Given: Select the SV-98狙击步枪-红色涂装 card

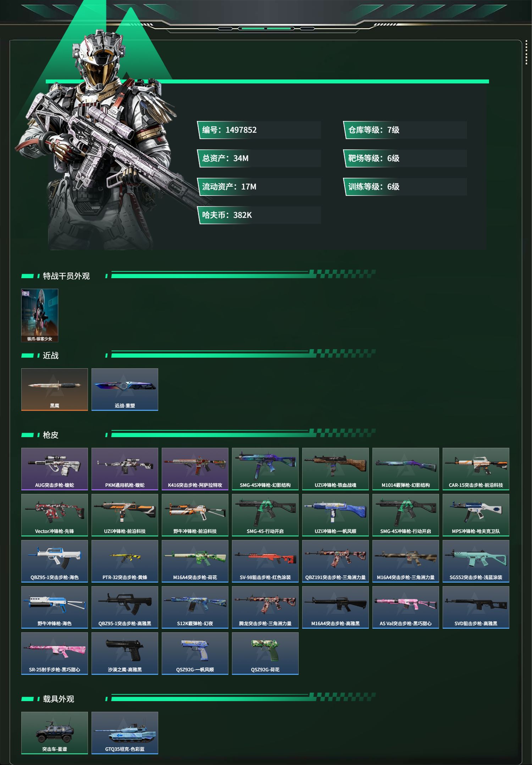Looking at the screenshot, I should (265, 561).
